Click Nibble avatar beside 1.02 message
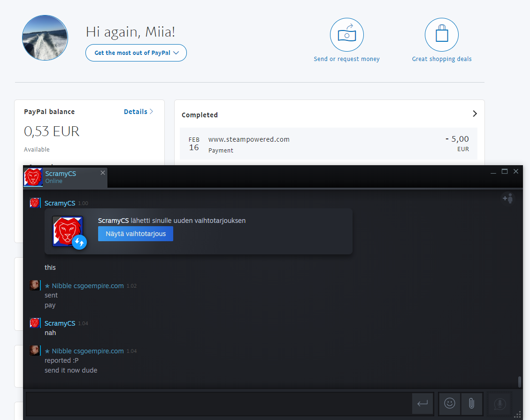 (34, 285)
